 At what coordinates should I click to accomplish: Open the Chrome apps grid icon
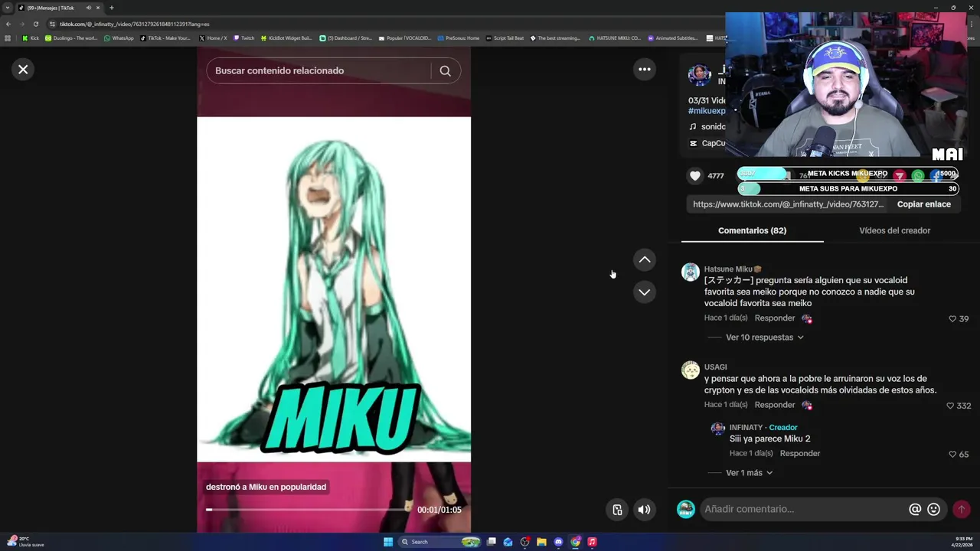(x=8, y=38)
